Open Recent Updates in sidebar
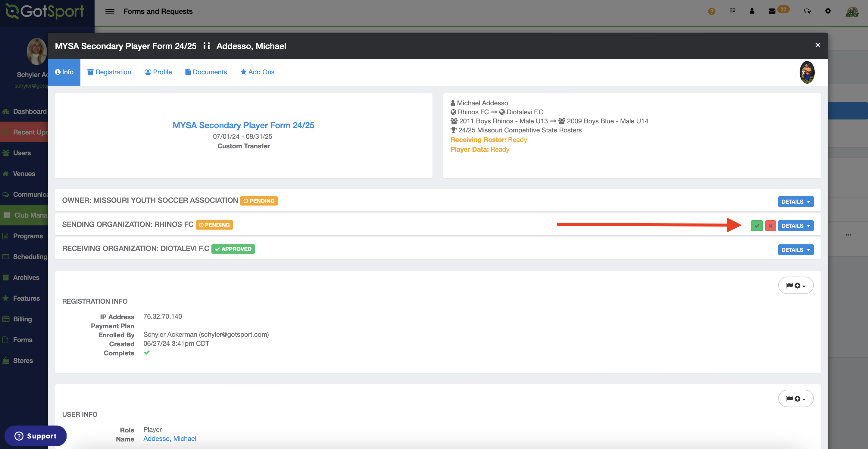This screenshot has height=449, width=868. click(24, 132)
